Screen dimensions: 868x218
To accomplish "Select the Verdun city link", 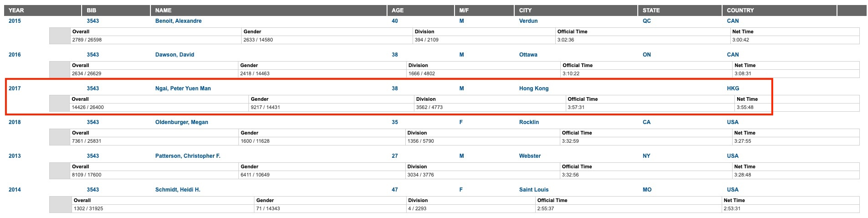I will click(528, 21).
